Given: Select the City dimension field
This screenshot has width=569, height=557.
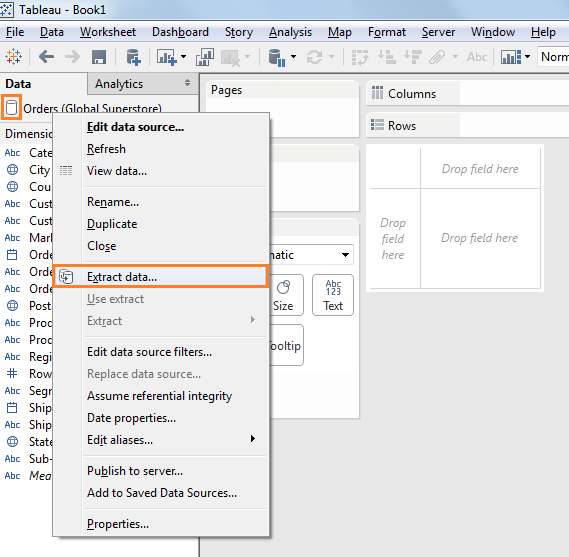Looking at the screenshot, I should click(39, 170).
